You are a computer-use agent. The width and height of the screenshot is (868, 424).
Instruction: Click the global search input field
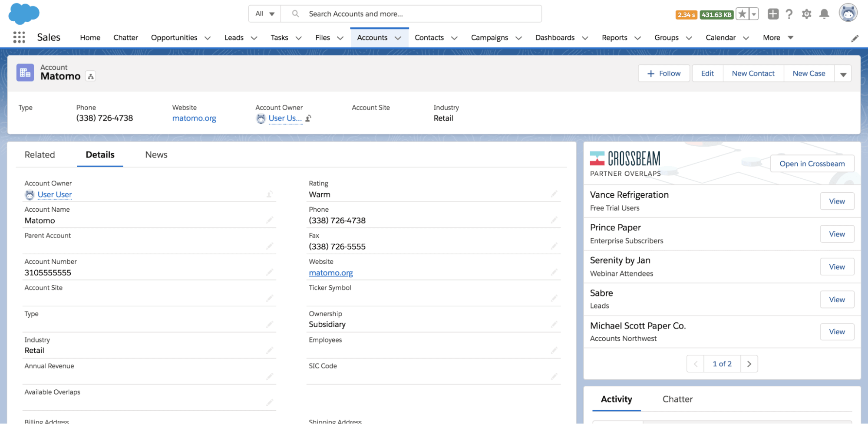[x=411, y=14]
